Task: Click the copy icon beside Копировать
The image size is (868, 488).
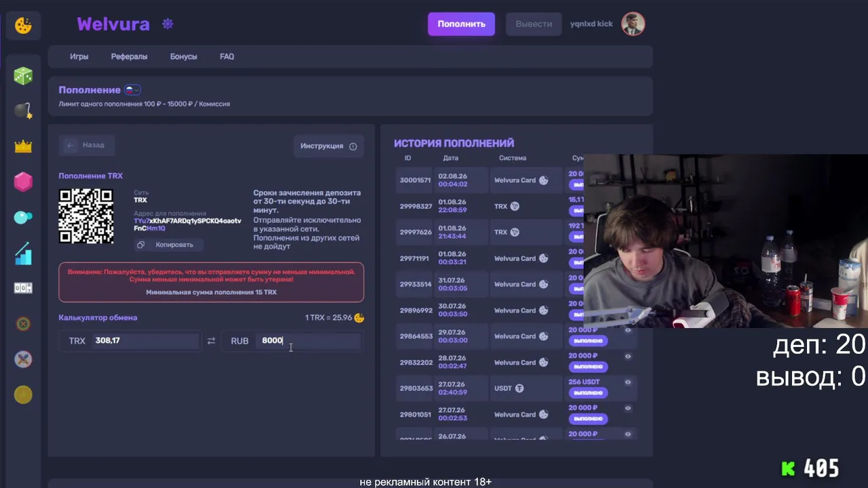Action: [141, 245]
